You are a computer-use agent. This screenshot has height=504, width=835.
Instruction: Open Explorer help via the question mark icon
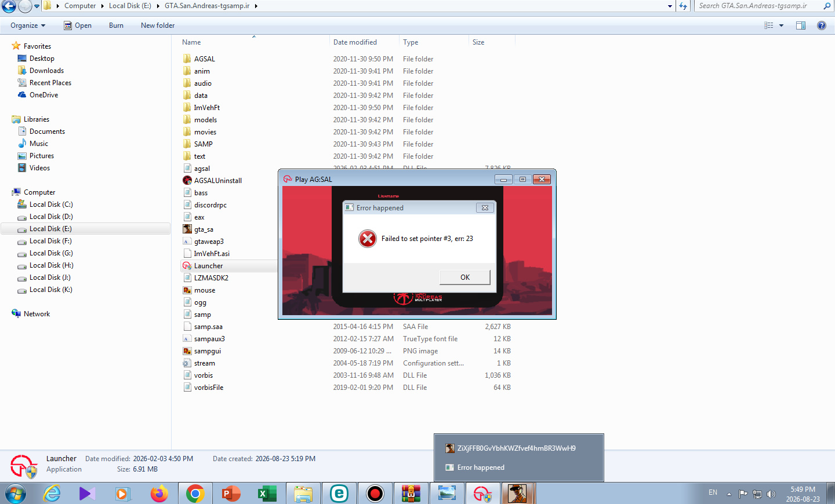822,25
